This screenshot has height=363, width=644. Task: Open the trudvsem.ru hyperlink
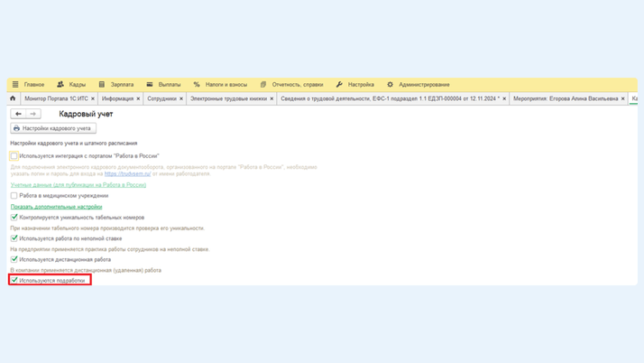127,174
